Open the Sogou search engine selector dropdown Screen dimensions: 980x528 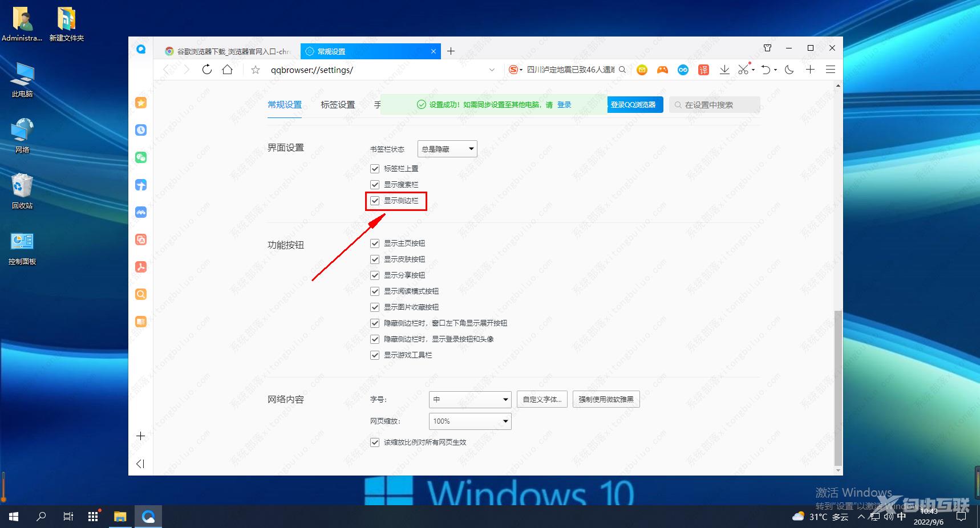(x=516, y=70)
